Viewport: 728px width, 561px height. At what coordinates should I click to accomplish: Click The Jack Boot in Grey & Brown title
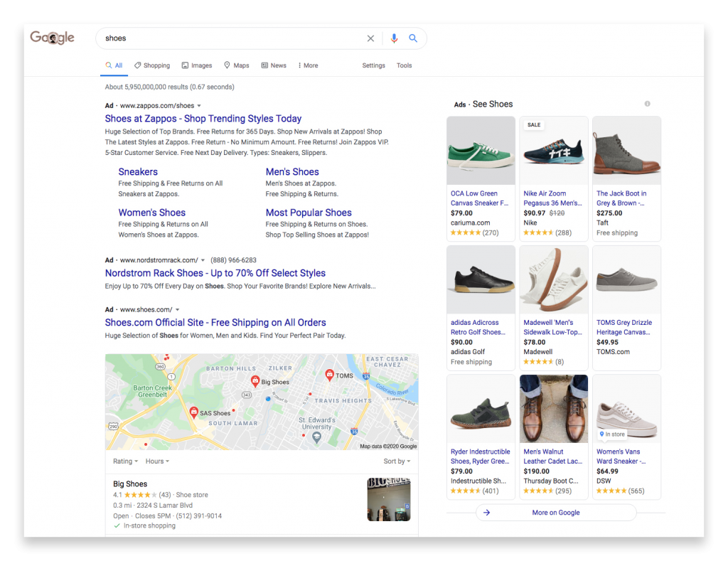(x=621, y=198)
